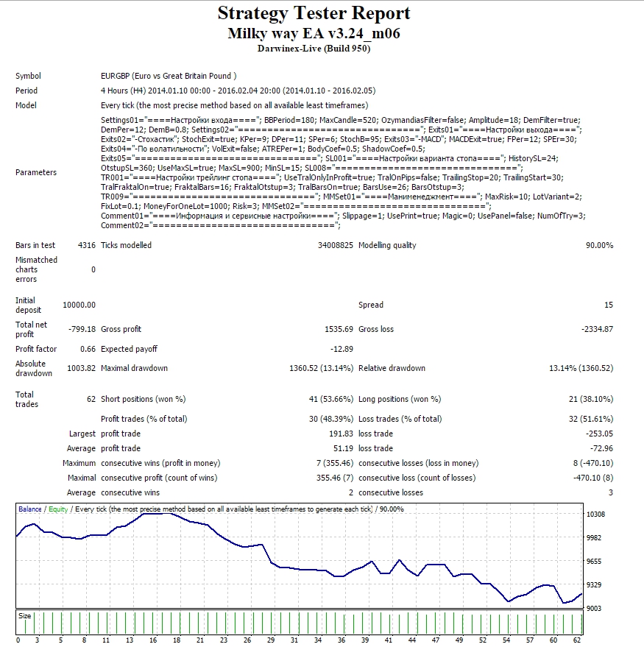This screenshot has width=644, height=647.
Task: Click the Absolute drawdown value 1003.82
Action: point(81,368)
